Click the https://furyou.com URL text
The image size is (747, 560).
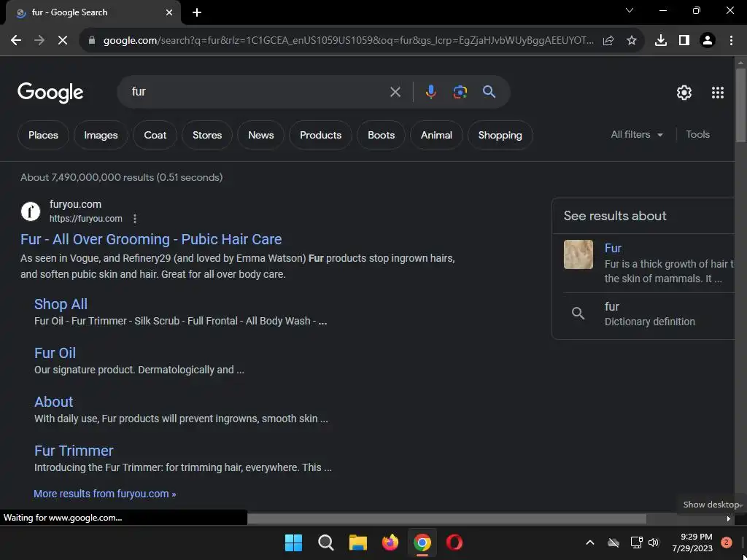[x=86, y=219]
